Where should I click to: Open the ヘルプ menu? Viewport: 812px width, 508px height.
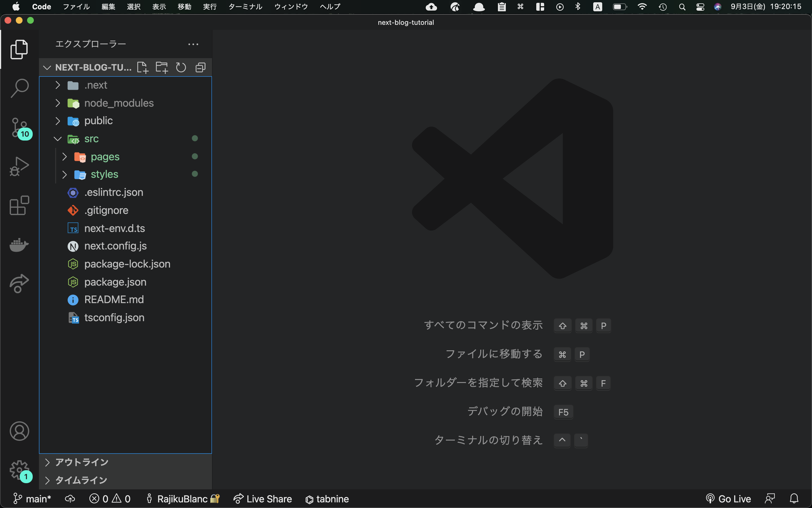(x=330, y=7)
